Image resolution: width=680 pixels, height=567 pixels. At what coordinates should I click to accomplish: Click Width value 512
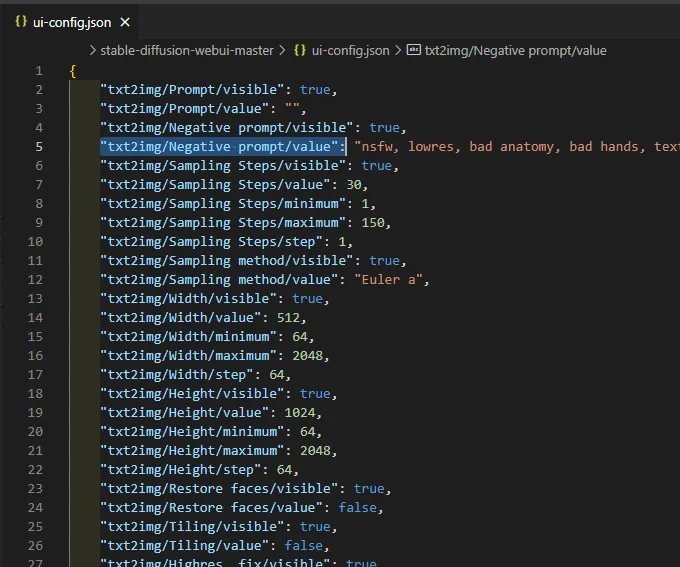[288, 318]
